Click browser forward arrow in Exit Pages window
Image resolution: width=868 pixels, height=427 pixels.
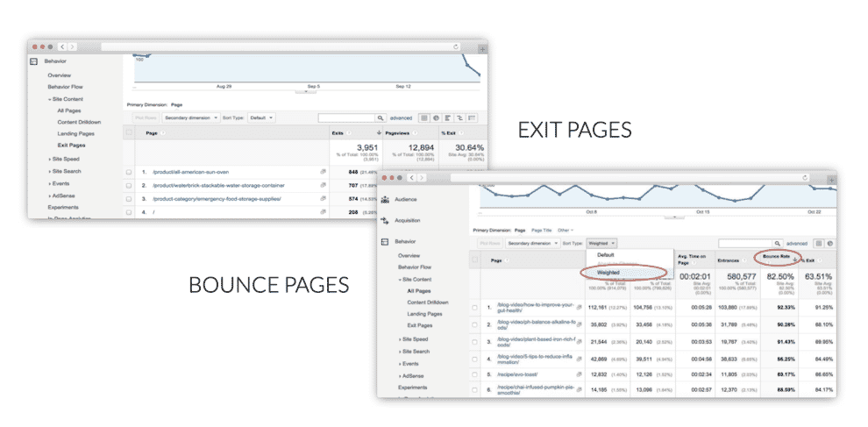(x=72, y=47)
